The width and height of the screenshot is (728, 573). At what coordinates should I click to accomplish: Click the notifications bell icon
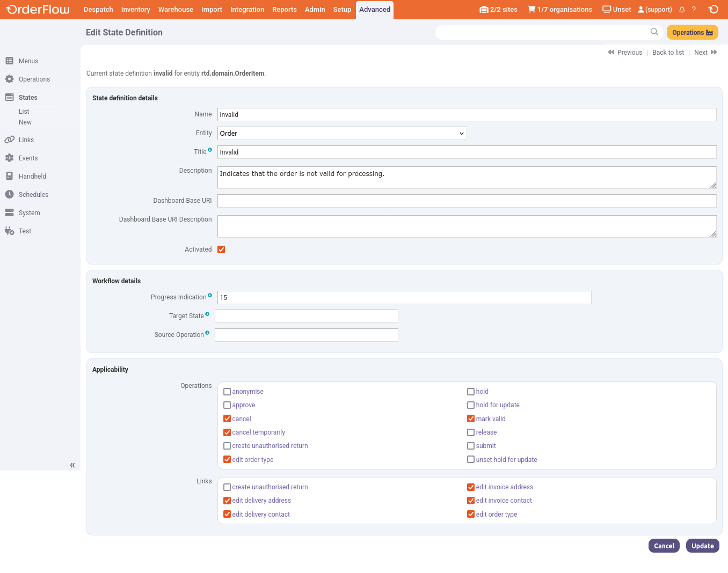(x=682, y=10)
